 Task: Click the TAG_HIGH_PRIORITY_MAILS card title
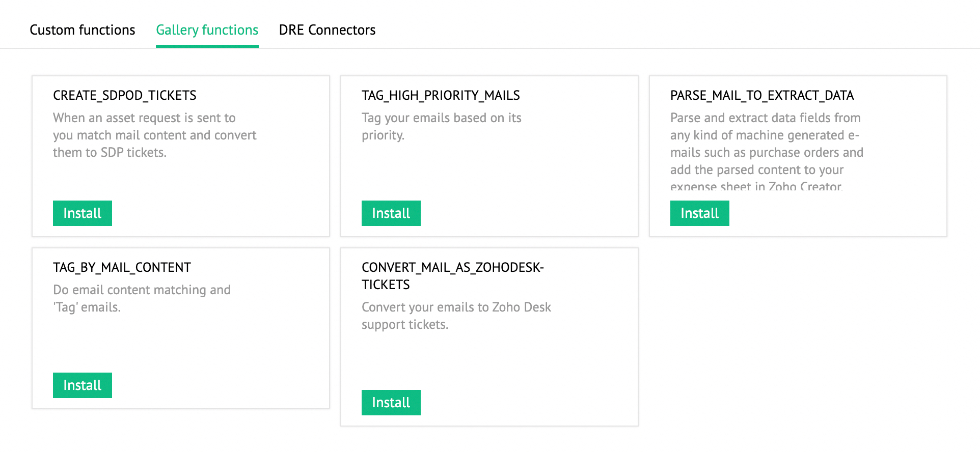pyautogui.click(x=441, y=96)
